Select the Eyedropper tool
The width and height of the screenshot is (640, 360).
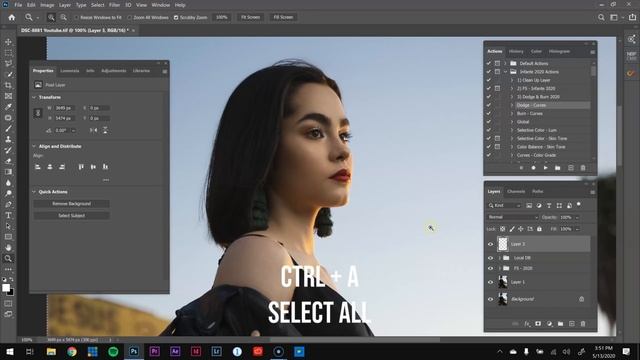[x=8, y=107]
